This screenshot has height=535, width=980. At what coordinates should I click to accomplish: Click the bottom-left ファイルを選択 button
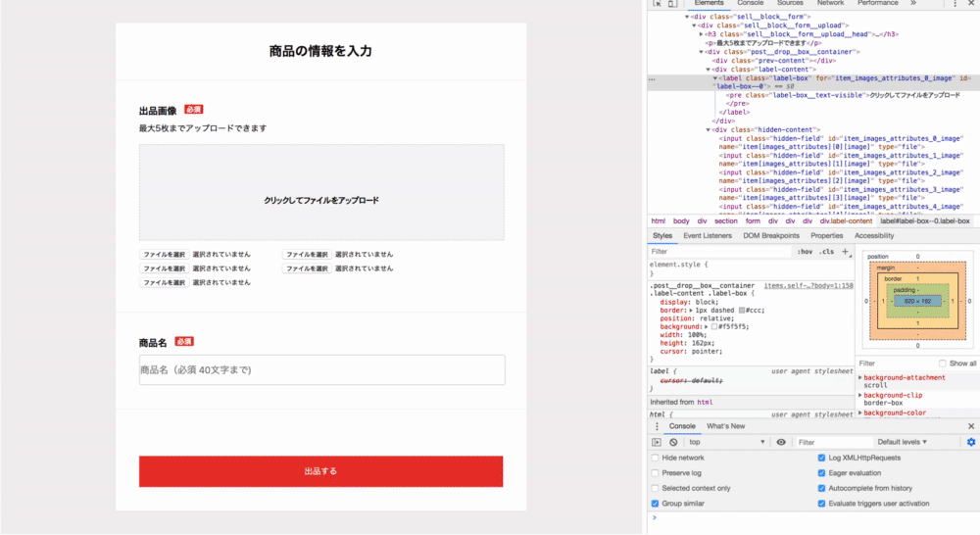pos(164,282)
